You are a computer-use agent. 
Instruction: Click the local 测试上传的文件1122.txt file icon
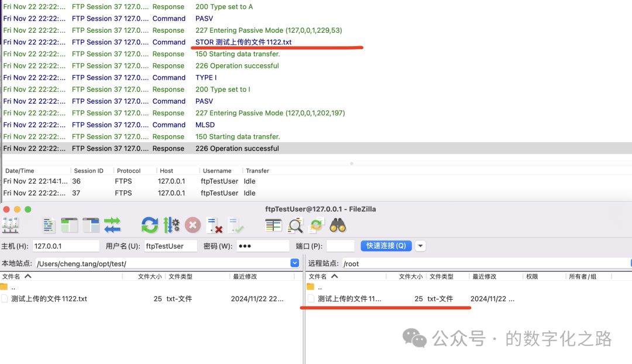pos(5,298)
